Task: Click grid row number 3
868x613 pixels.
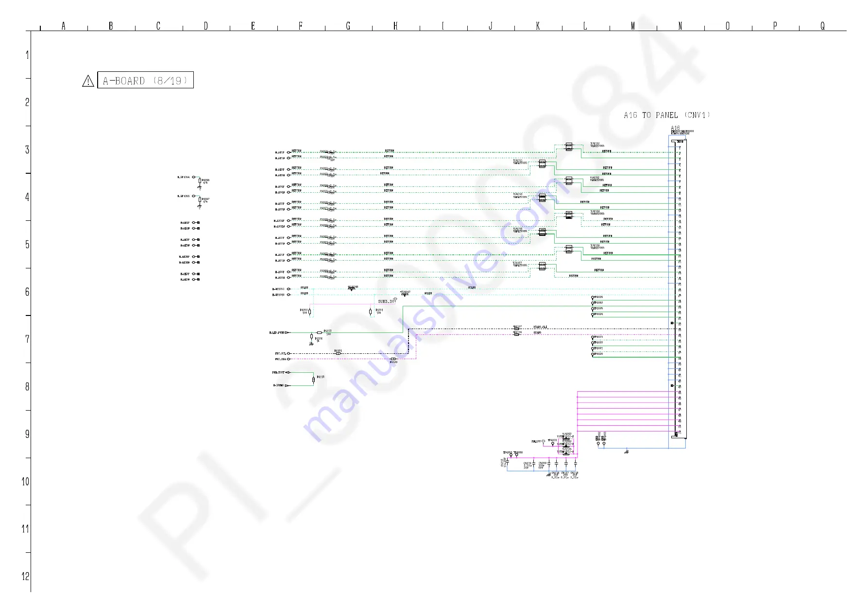Action: click(x=27, y=149)
